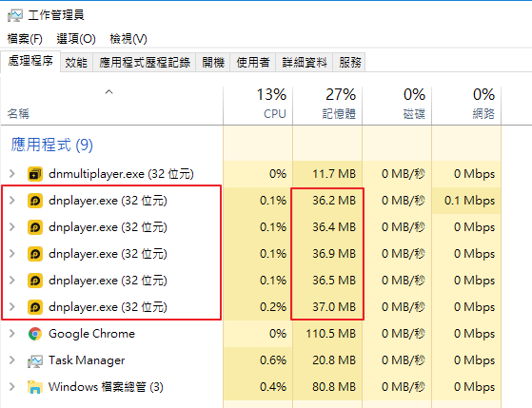Click the 0.2% CPU value
Viewport: 532px width, 408px height.
pos(273,307)
